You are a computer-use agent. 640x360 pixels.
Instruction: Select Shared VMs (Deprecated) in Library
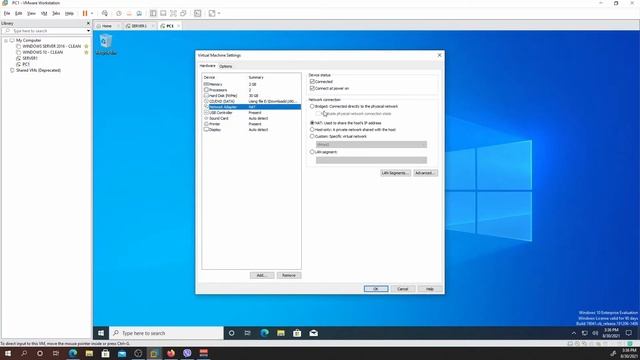pyautogui.click(x=38, y=70)
